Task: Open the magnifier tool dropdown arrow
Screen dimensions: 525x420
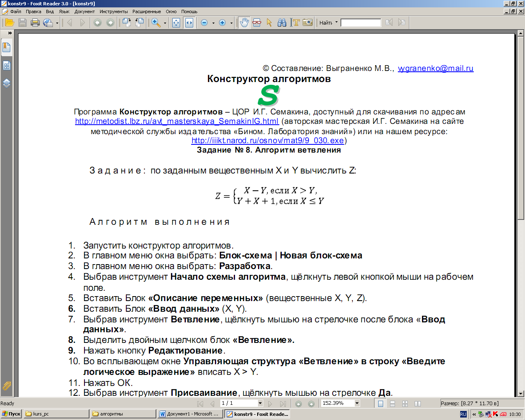Action: pyautogui.click(x=165, y=23)
